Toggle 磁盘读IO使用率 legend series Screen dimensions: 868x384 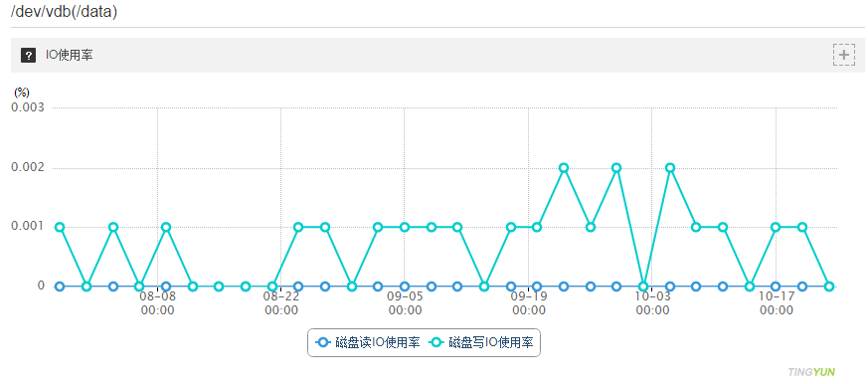pos(368,343)
